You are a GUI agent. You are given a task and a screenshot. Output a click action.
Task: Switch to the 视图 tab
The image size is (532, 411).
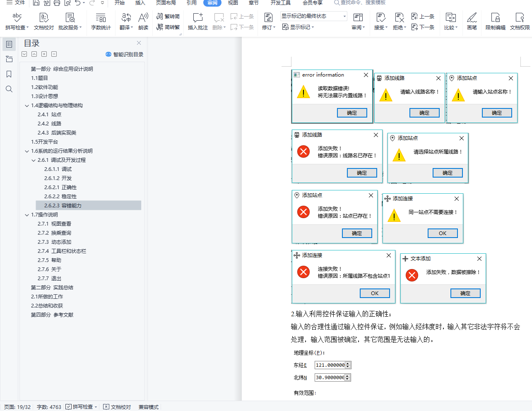[x=233, y=2]
